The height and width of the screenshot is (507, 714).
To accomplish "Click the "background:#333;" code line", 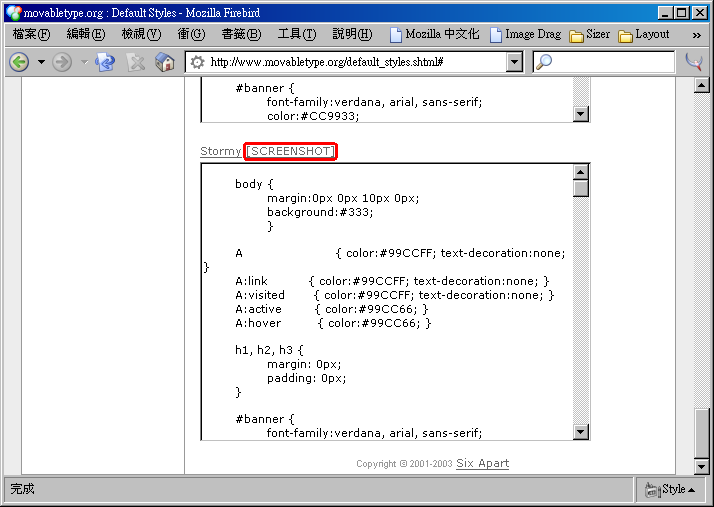I will point(320,212).
